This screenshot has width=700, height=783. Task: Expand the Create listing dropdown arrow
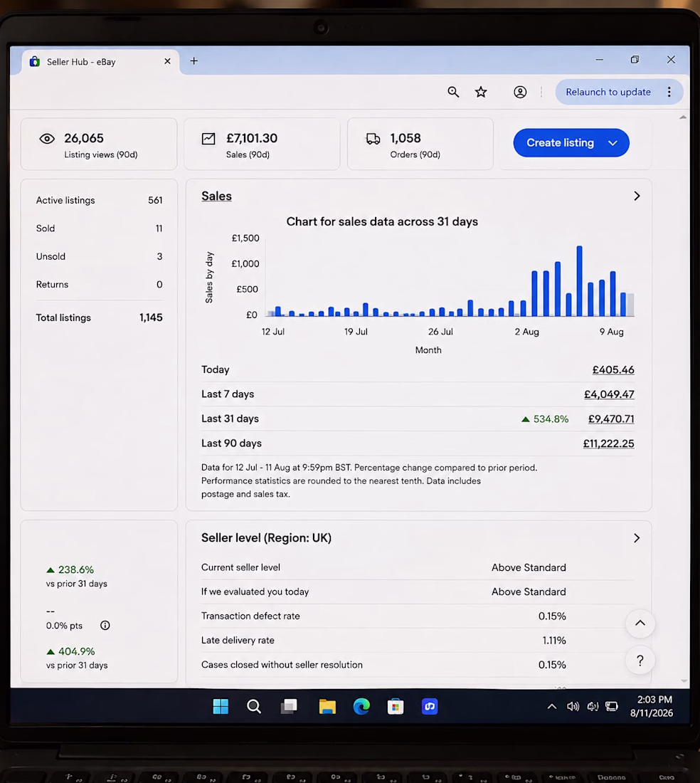point(613,143)
